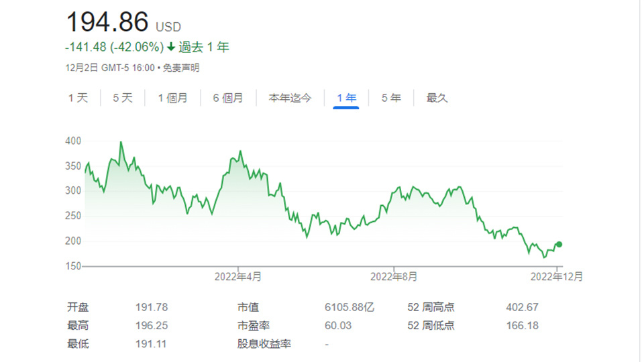Click the 350 y-axis label

pos(73,166)
